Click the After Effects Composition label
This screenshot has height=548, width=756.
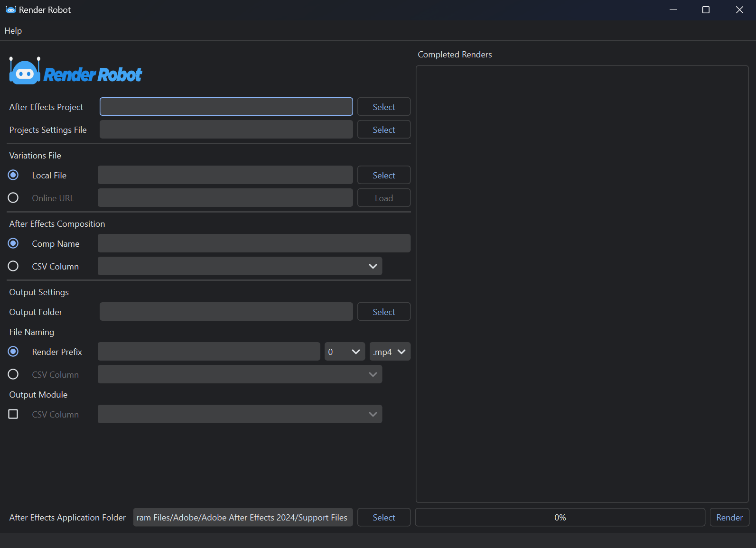[x=57, y=224]
